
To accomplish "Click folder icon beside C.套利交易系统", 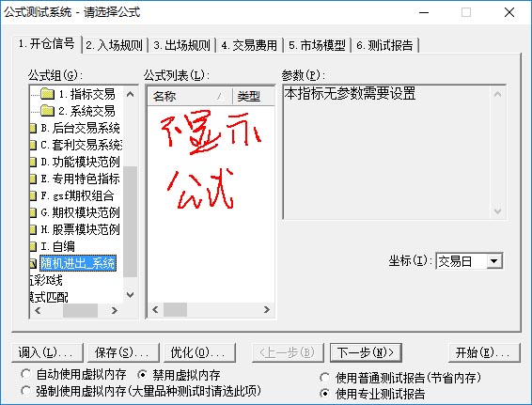I will click(33, 145).
